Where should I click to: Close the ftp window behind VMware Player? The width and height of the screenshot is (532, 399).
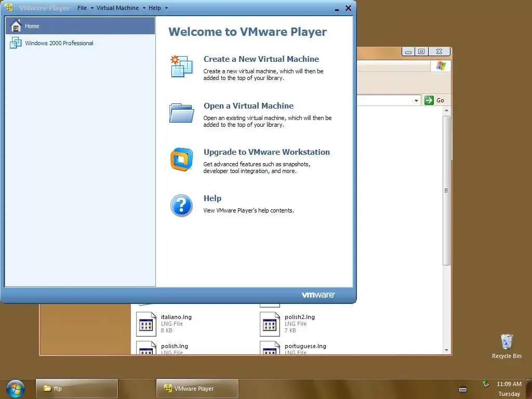click(440, 51)
